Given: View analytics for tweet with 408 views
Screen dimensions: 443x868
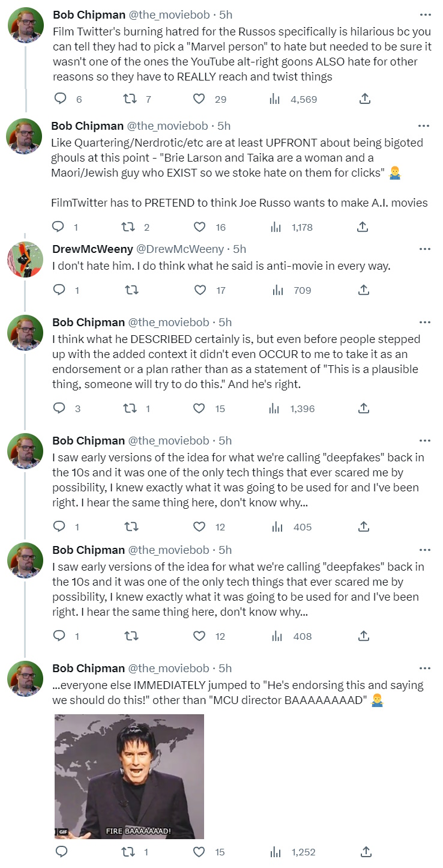Looking at the screenshot, I should [x=292, y=636].
